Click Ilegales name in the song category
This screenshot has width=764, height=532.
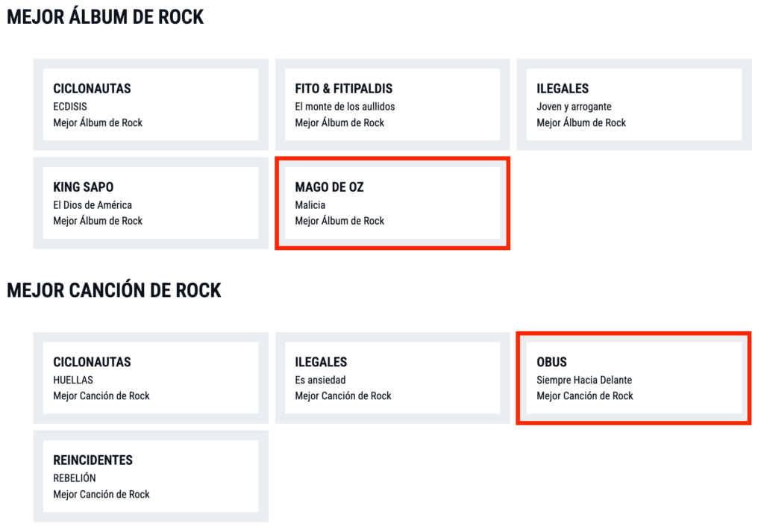321,362
